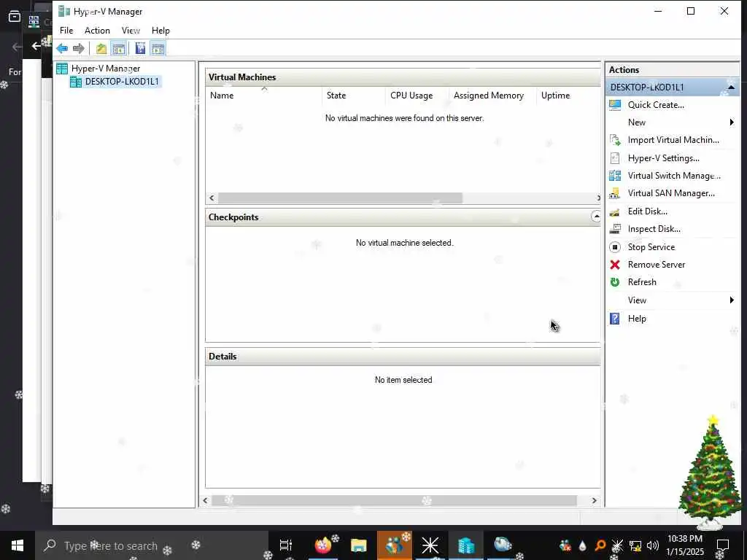This screenshot has height=560, width=747.
Task: Click left arrow of bottom pane scrollbar
Action: (x=205, y=500)
